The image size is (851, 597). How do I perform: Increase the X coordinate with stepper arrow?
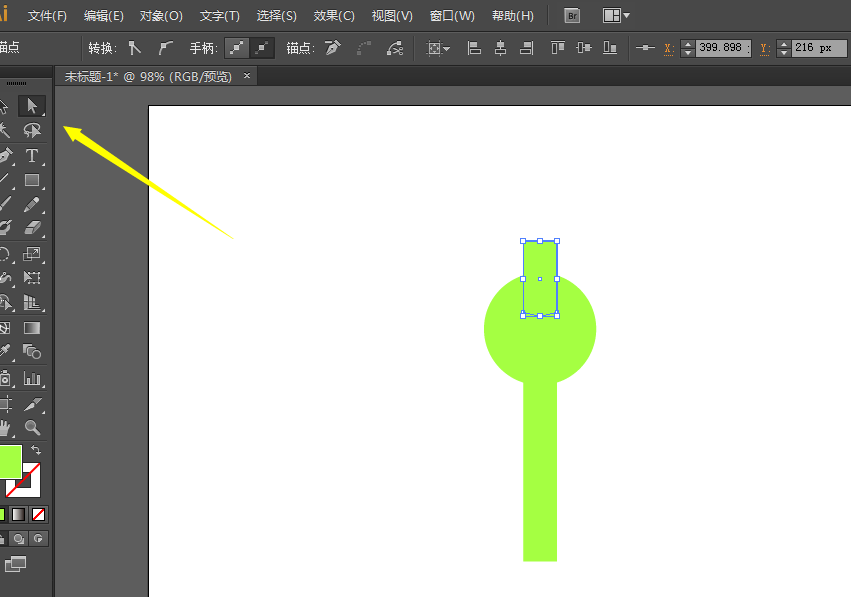[687, 43]
